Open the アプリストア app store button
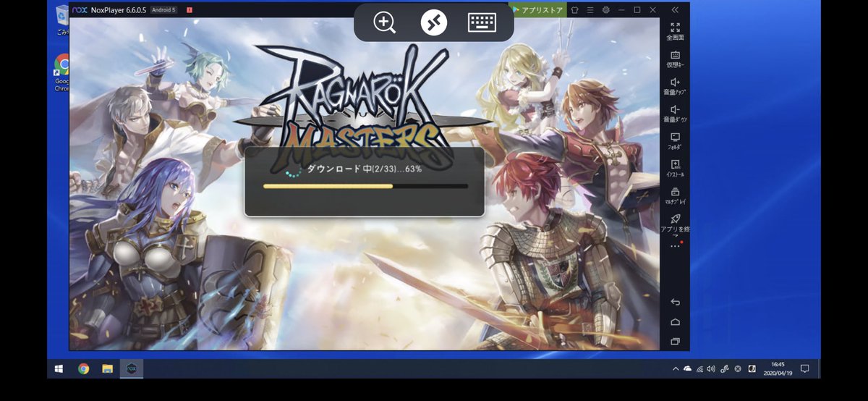 coord(537,10)
